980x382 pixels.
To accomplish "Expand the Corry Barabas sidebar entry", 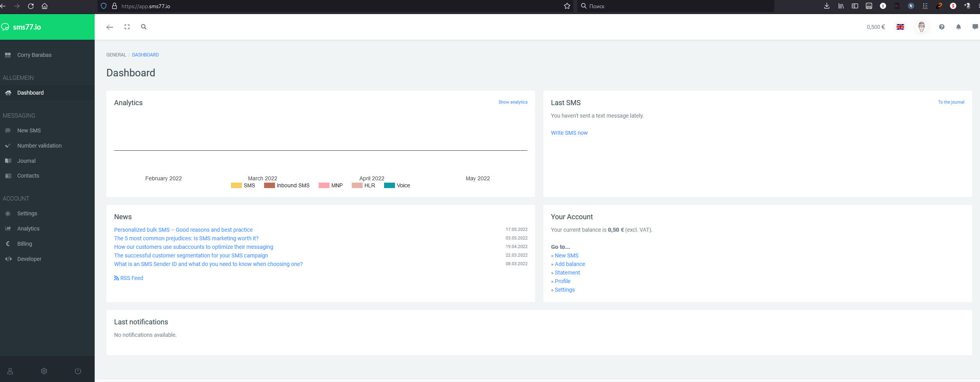I will [34, 55].
